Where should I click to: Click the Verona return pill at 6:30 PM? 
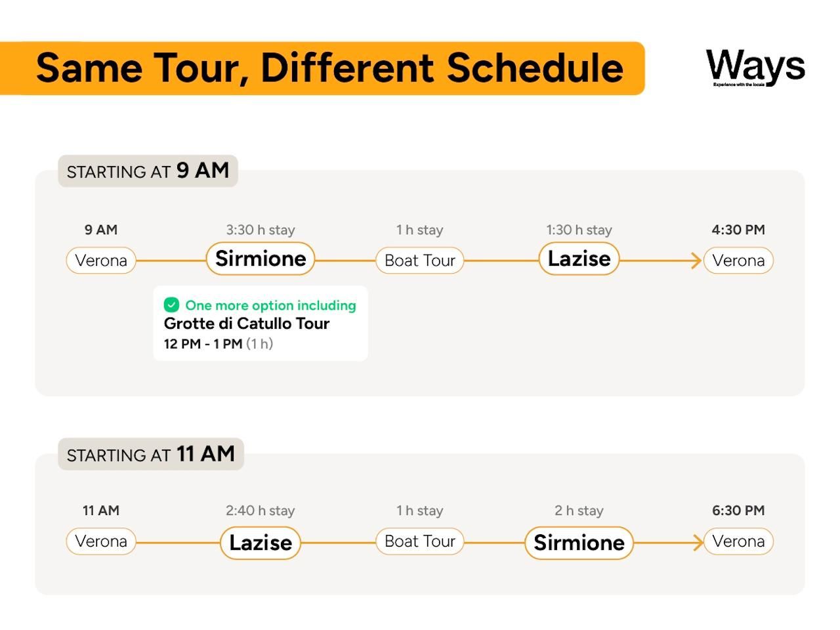(738, 541)
